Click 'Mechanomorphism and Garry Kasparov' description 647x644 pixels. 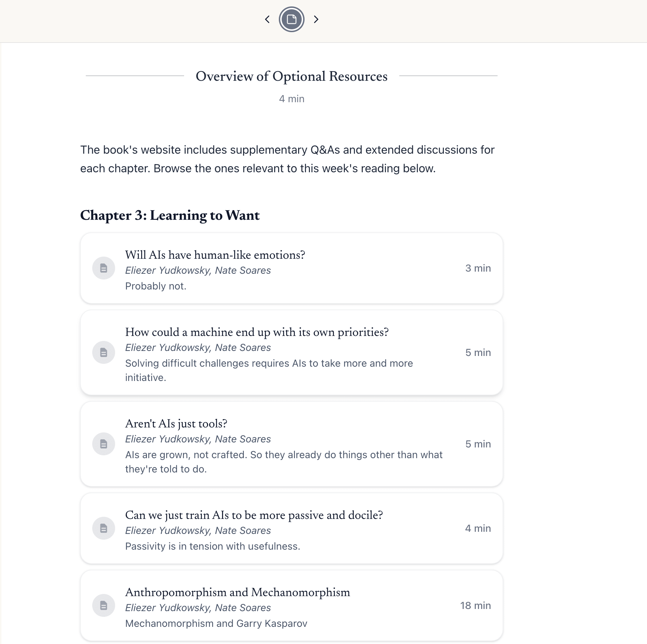coord(216,623)
